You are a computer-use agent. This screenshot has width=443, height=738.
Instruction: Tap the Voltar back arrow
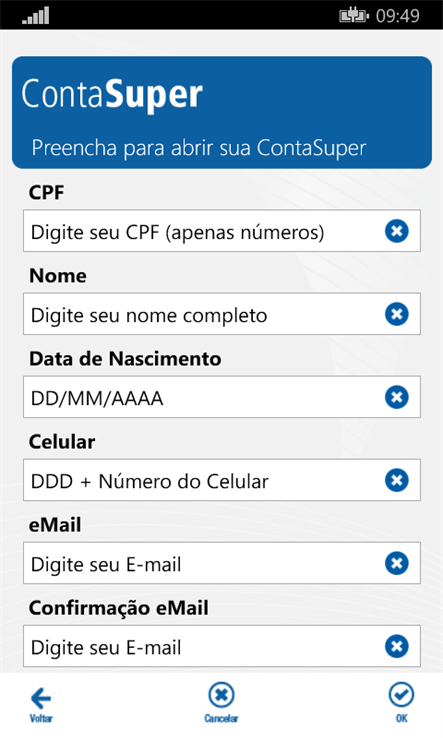41,704
